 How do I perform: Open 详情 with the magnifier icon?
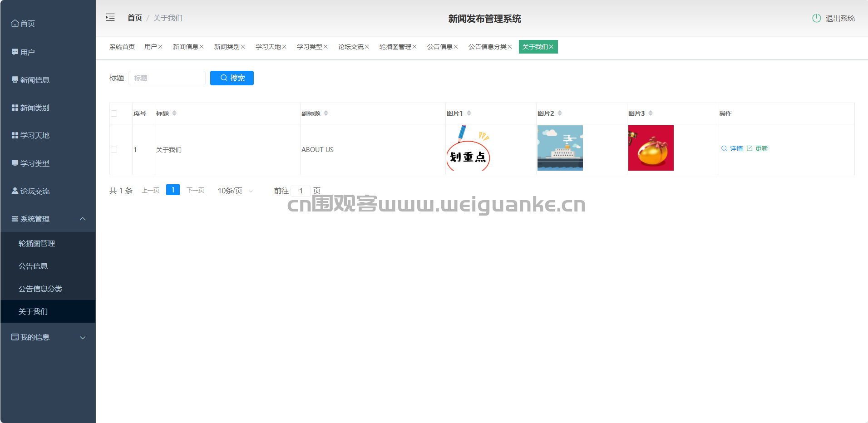724,148
